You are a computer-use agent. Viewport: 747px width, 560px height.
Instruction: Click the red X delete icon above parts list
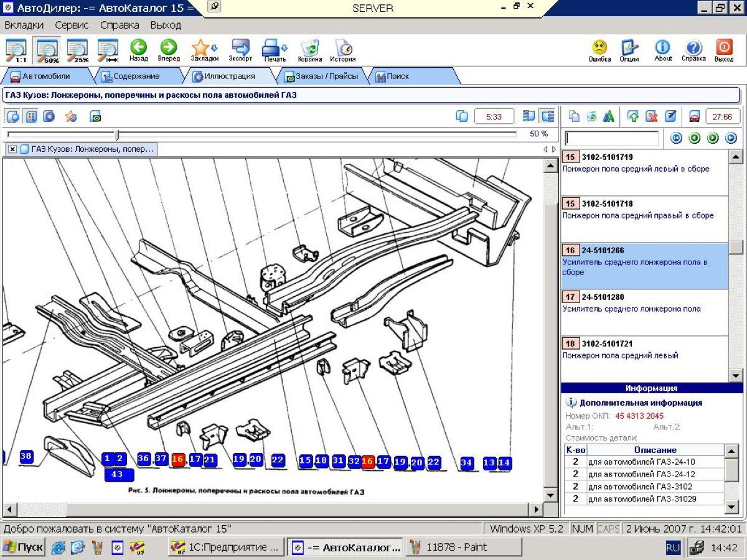(x=652, y=116)
